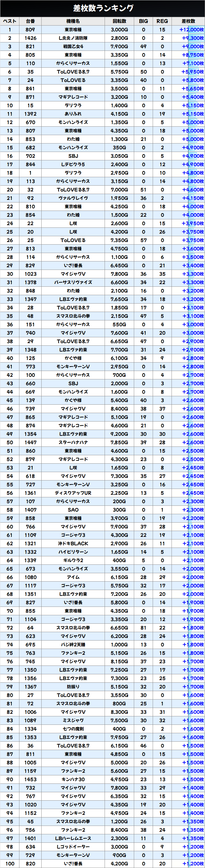This screenshot has width=205, height=868.
Task: Select the 七つの魔剣 machine name
Action: point(73,729)
